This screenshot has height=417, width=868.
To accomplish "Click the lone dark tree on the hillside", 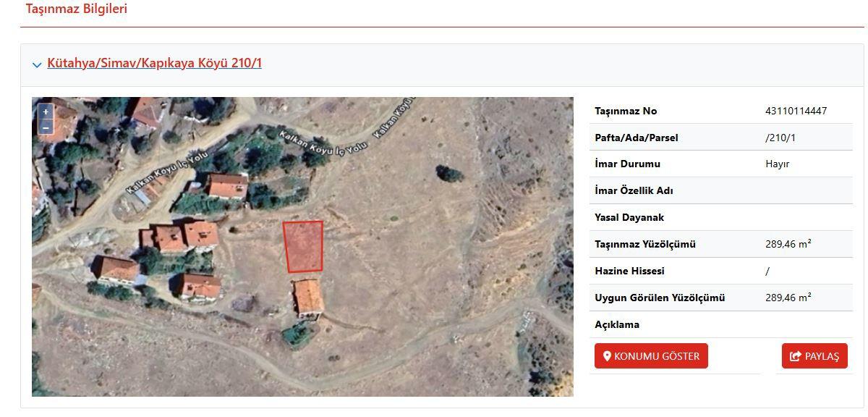I will 448,173.
